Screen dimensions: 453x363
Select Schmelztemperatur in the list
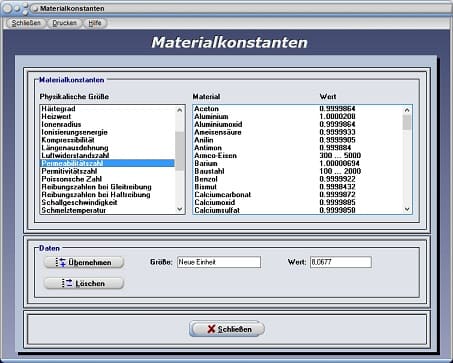pos(107,210)
